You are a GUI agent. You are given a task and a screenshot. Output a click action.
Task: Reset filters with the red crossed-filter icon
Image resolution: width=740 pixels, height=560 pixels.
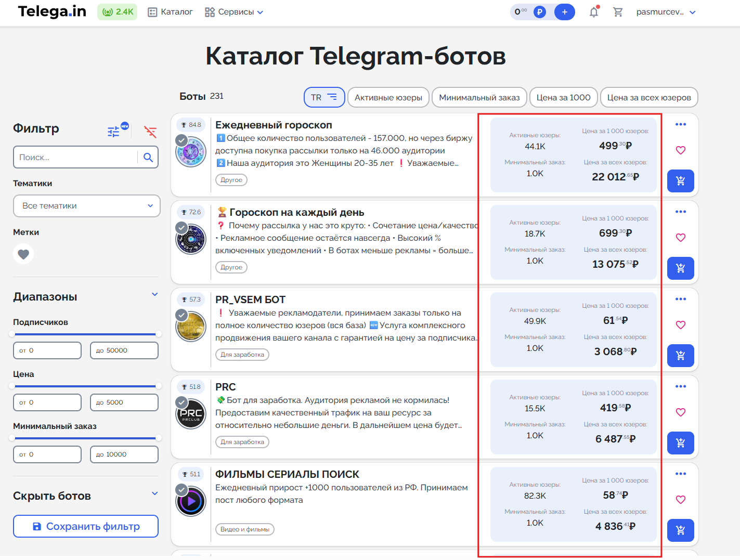click(x=150, y=132)
